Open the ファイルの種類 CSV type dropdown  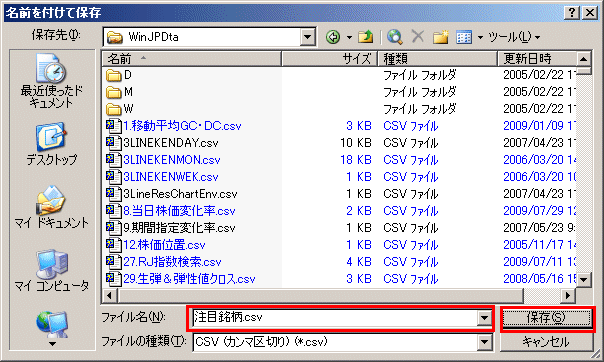484,342
